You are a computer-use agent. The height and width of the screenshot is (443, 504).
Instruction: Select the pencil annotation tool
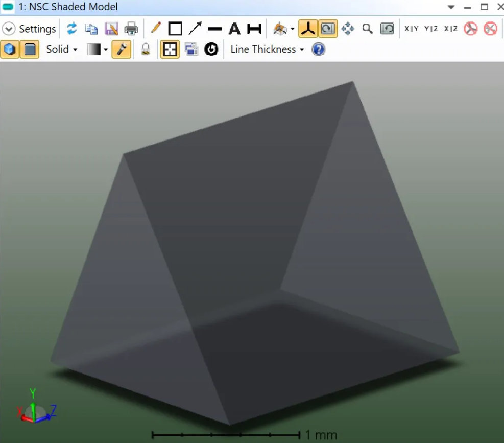coord(156,28)
